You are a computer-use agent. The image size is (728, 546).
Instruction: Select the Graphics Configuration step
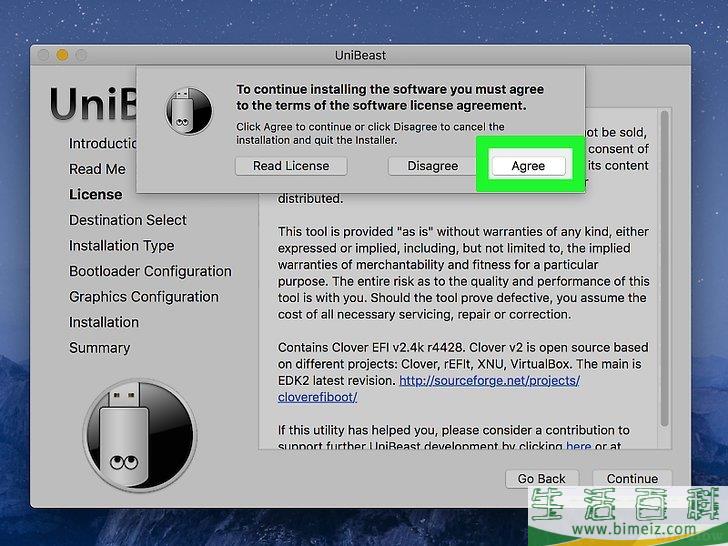click(x=143, y=296)
